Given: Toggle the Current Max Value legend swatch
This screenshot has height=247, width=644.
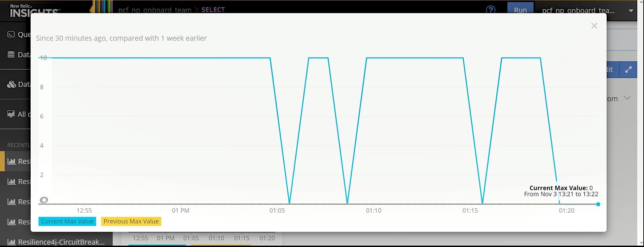Looking at the screenshot, I should (67, 221).
